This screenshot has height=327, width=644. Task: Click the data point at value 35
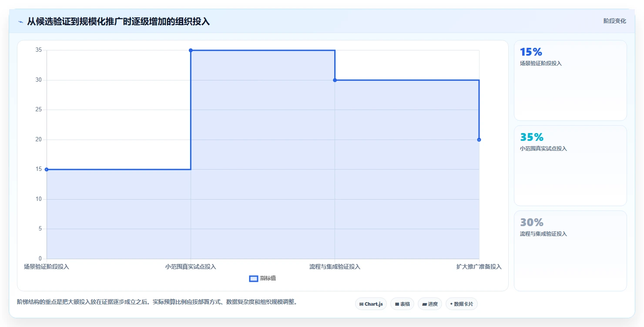(191, 50)
